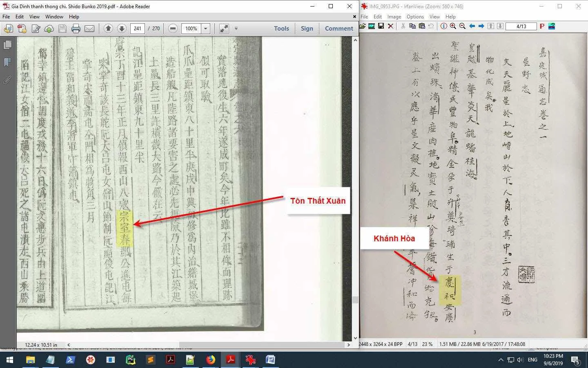Show bookmarks panel in Reader sidebar
The width and height of the screenshot is (588, 368).
[x=7, y=62]
